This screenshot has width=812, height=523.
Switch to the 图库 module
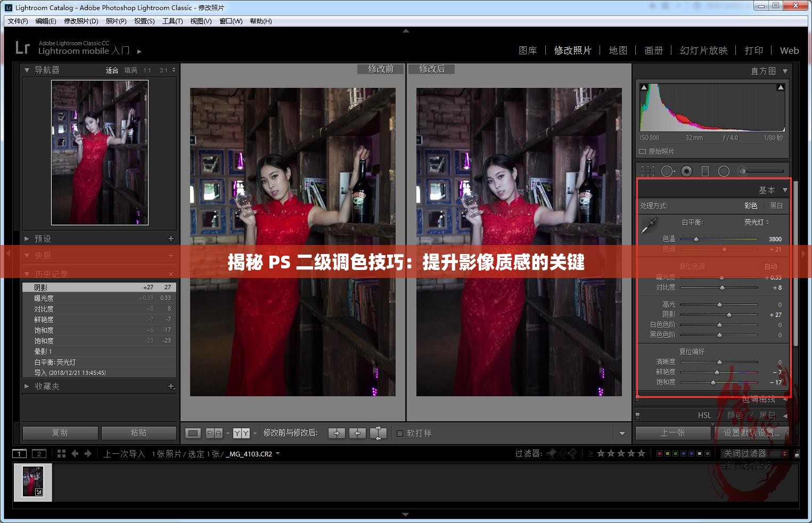[528, 50]
